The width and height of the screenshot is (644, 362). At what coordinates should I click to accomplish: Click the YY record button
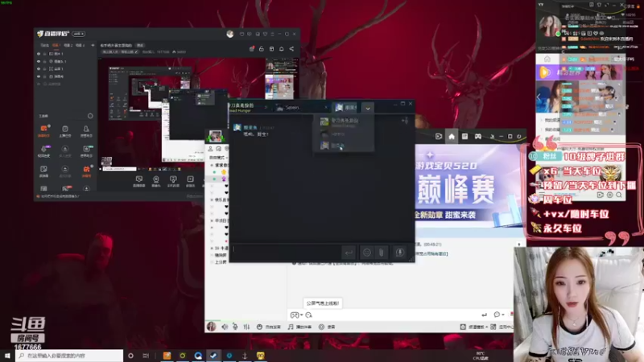tap(327, 327)
